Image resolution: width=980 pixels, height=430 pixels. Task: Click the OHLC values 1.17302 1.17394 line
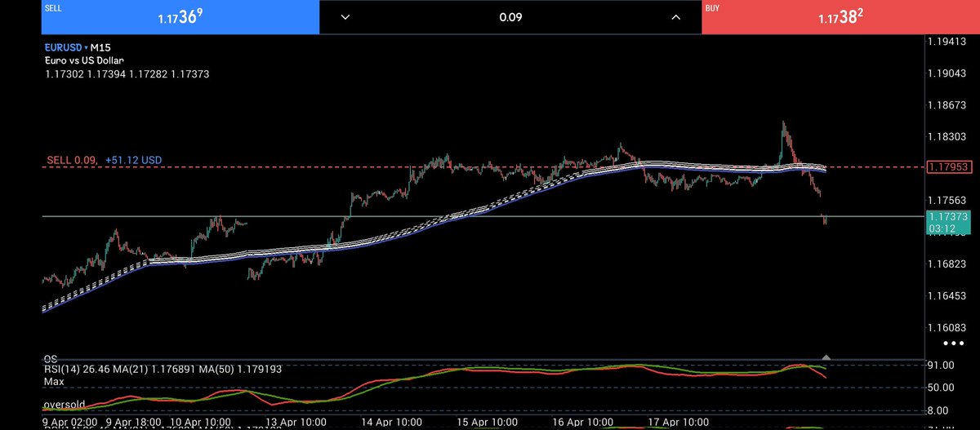[x=126, y=73]
